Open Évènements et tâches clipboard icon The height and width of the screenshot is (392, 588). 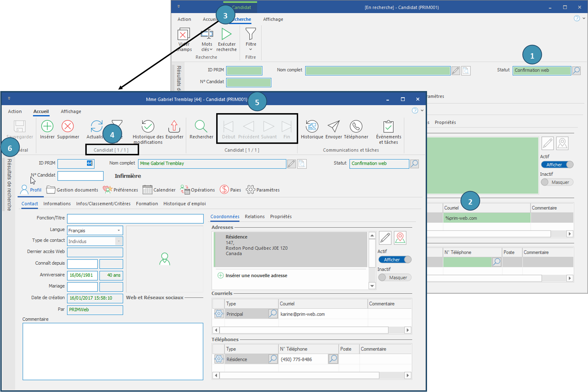pyautogui.click(x=388, y=127)
